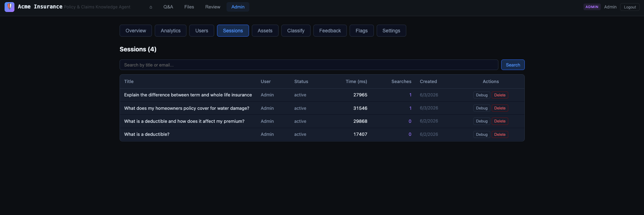Click the time value 17407
The height and width of the screenshot is (215, 644).
(360, 134)
